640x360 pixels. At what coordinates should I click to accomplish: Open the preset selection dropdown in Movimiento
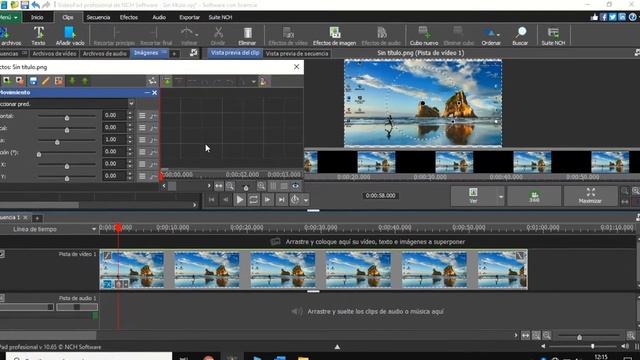point(131,104)
